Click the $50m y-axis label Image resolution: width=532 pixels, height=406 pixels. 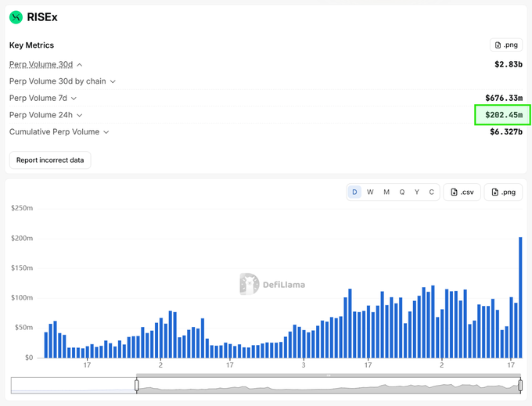(23, 328)
